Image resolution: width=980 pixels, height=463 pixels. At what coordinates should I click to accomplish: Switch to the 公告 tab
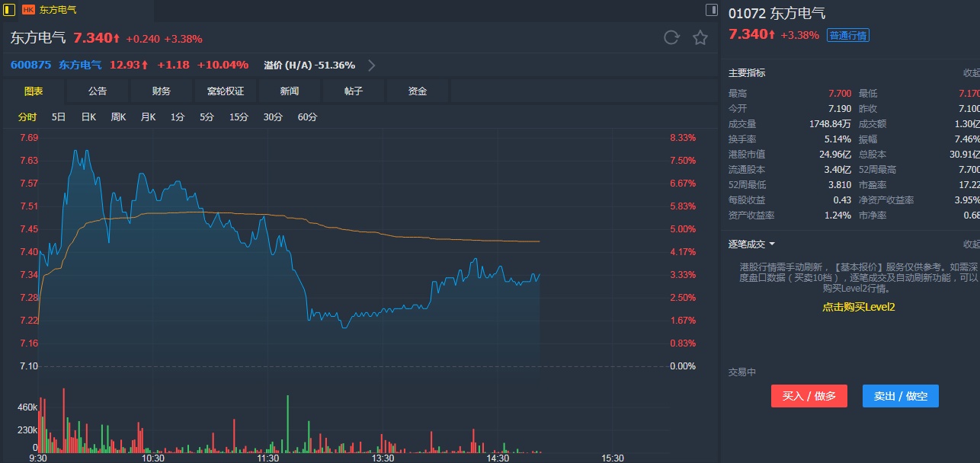[98, 91]
